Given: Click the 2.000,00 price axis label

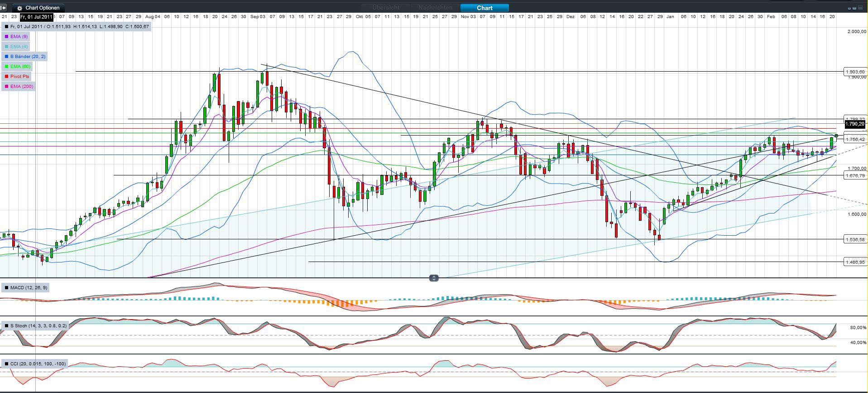Looking at the screenshot, I should click(x=857, y=32).
